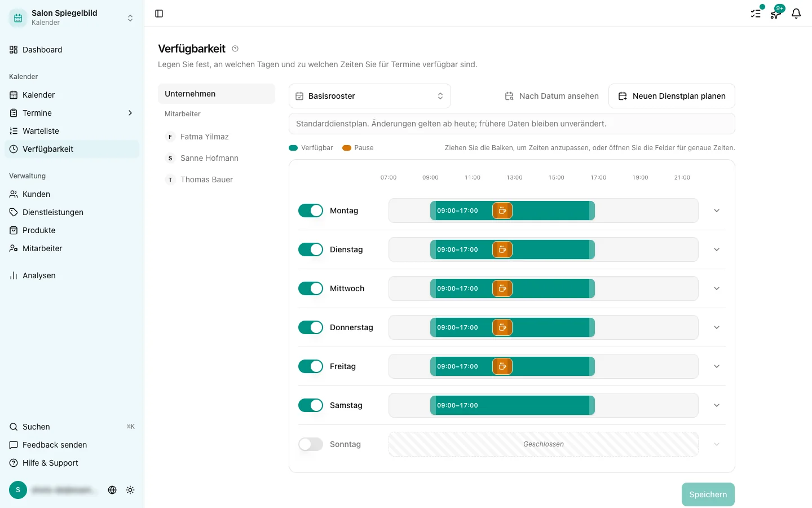Open the notifications bell
Screen dimensions: 812x508
(x=796, y=14)
